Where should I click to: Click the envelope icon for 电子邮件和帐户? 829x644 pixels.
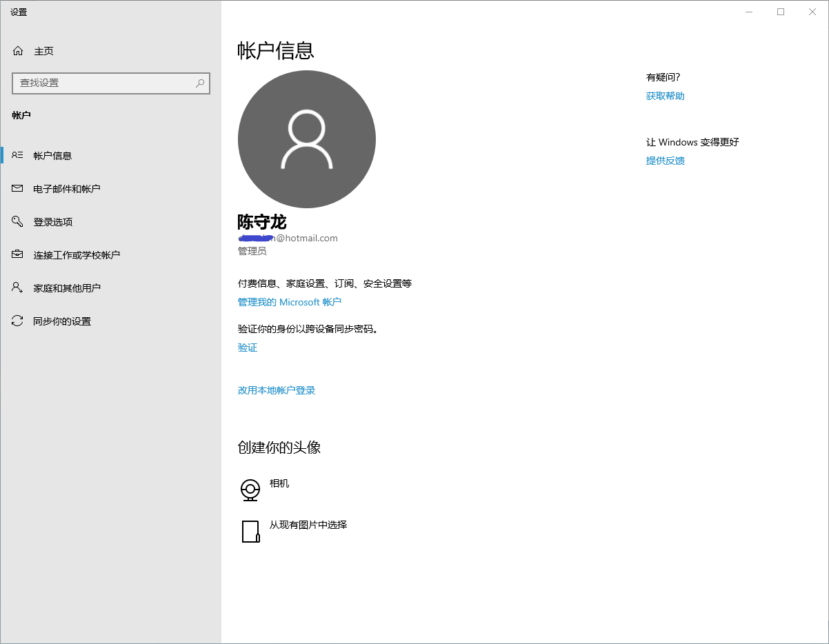pyautogui.click(x=17, y=188)
